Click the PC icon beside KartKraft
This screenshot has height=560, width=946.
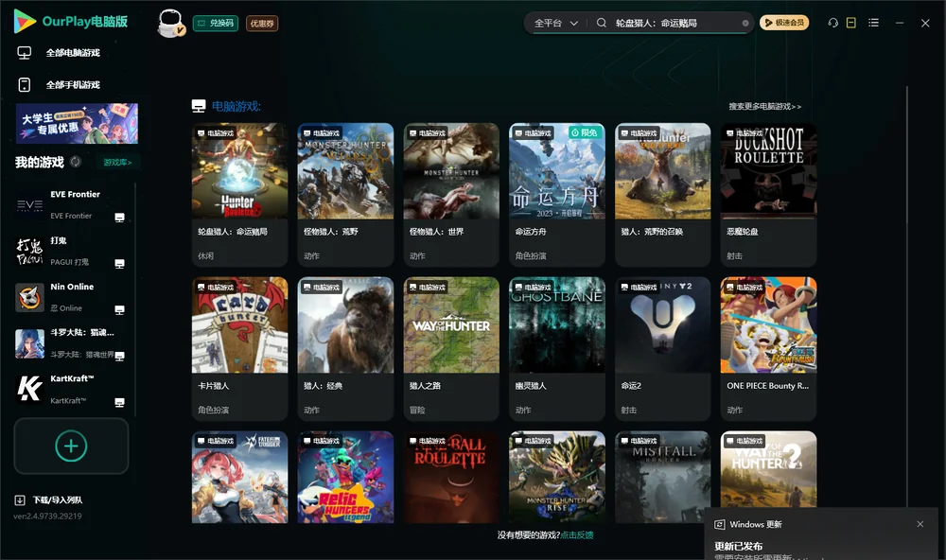pyautogui.click(x=119, y=402)
